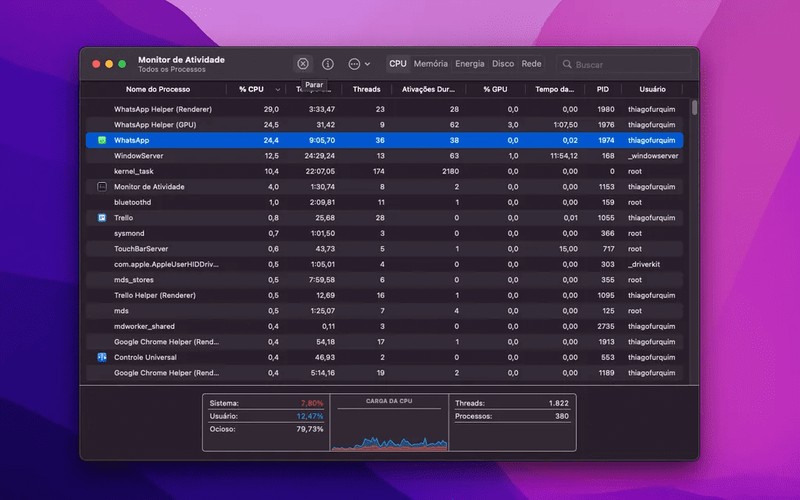Click the 174 Threads value for kernel_task
This screenshot has height=500, width=800.
(x=379, y=171)
